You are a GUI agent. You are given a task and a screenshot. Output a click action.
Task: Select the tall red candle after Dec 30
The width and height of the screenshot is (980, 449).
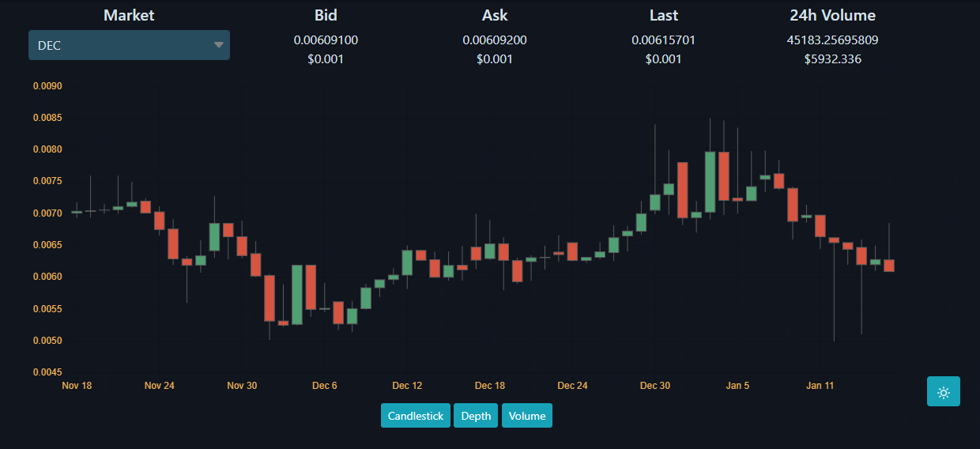(682, 190)
